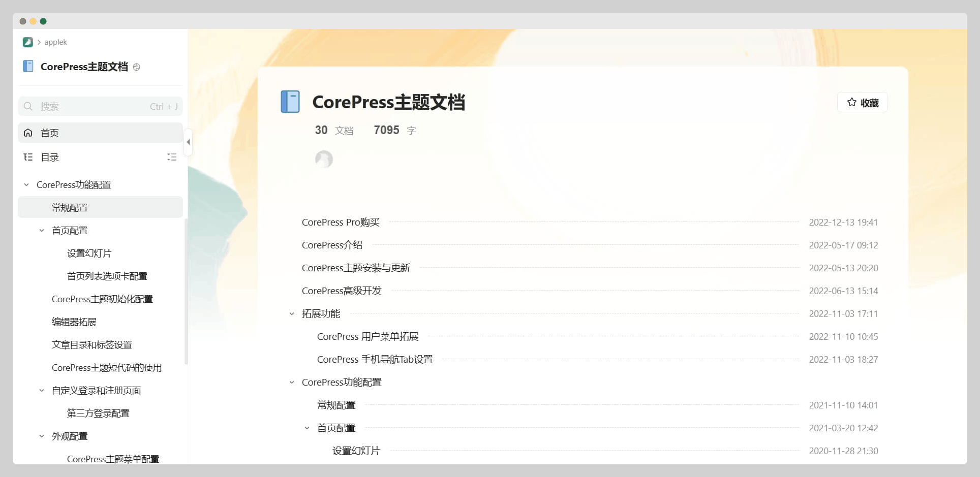
Task: Collapse 自定义登录和注册页面 in sidebar
Action: pos(42,391)
